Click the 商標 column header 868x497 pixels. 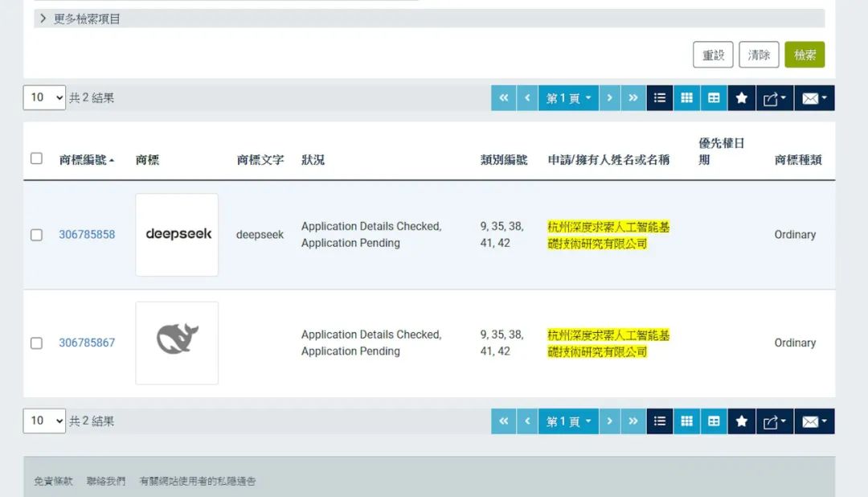[x=147, y=160]
